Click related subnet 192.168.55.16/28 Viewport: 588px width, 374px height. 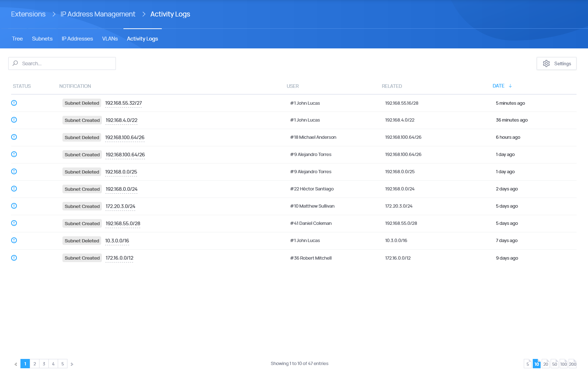(402, 103)
